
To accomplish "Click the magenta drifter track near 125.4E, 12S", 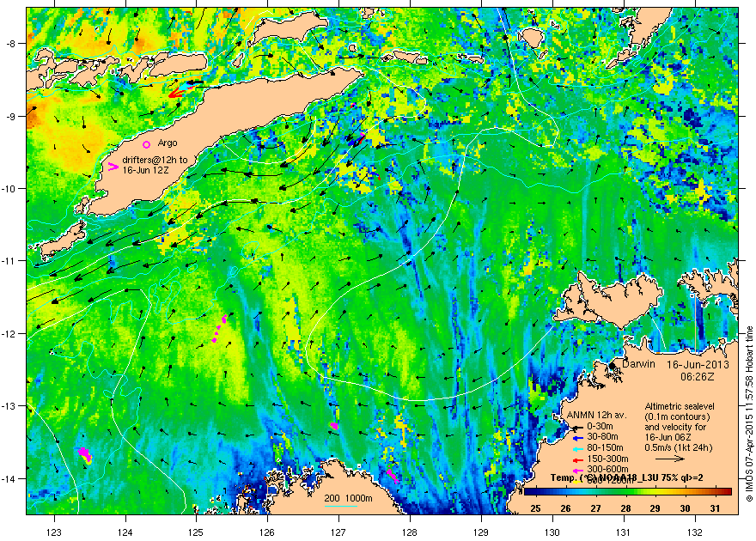I will (219, 329).
